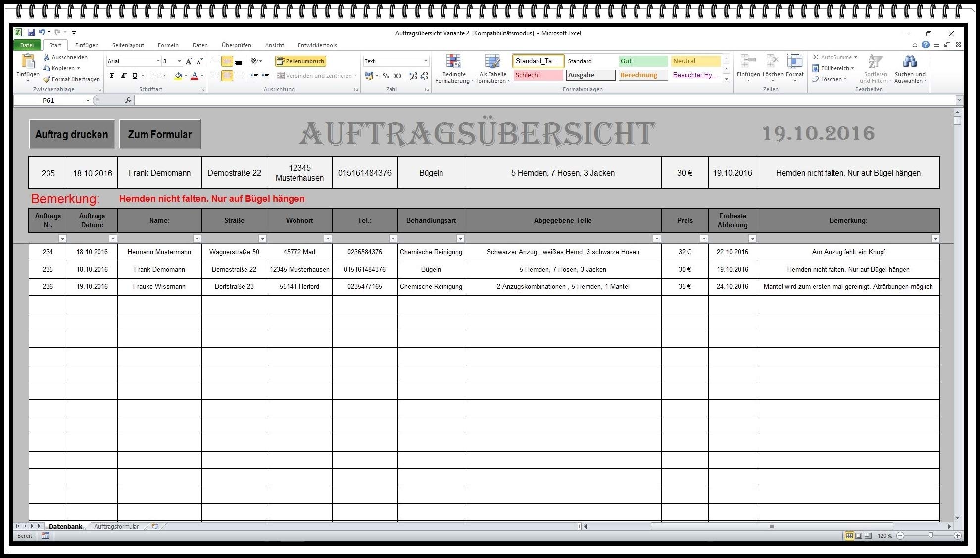Switch to Entwicklertools ribbon tab

317,45
